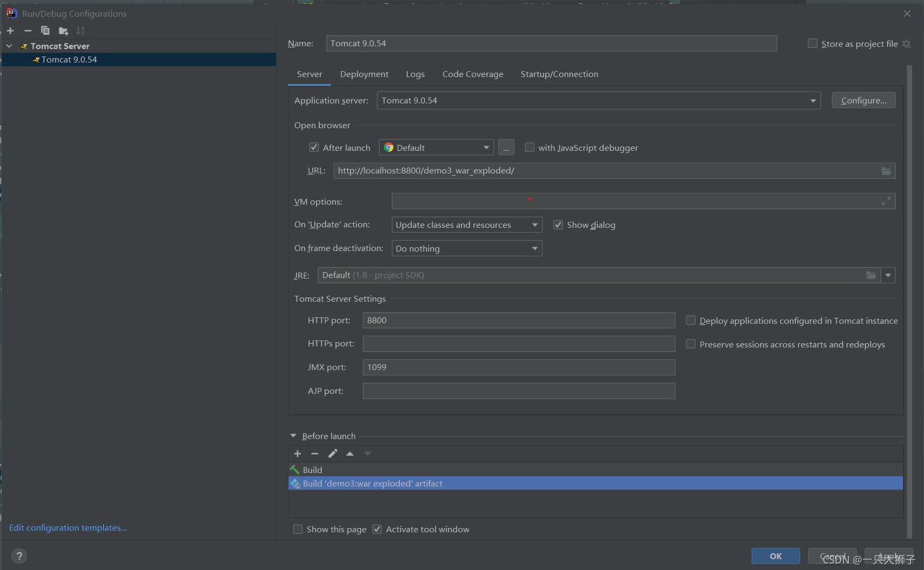The width and height of the screenshot is (924, 570).
Task: Remove the selected Before launch task
Action: click(x=315, y=454)
